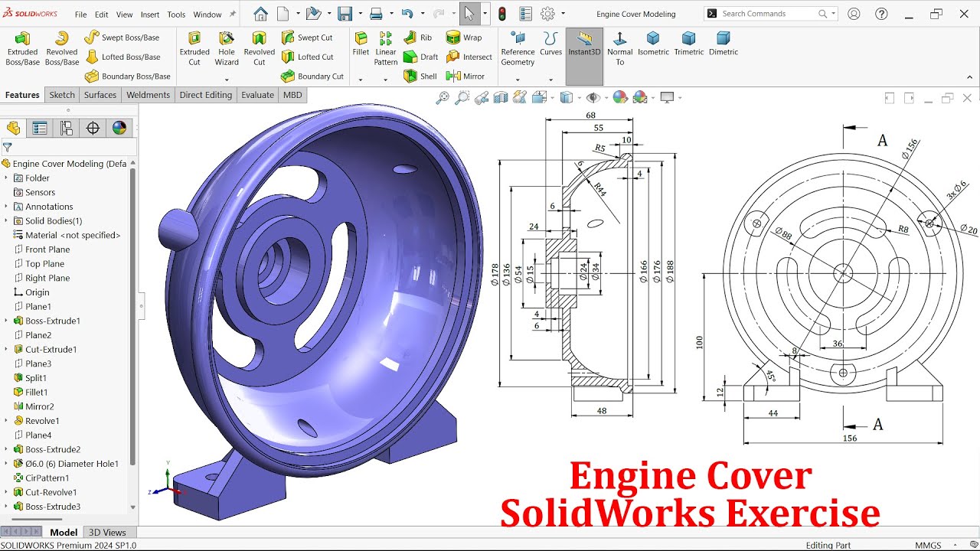Open the PropertyManager tab icon
The height and width of the screenshot is (551, 980).
pos(40,128)
